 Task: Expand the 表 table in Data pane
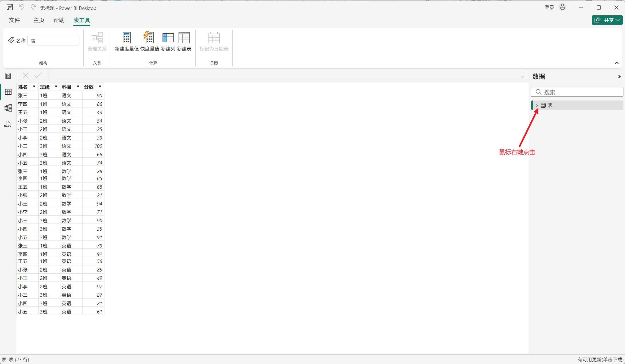[x=537, y=105]
